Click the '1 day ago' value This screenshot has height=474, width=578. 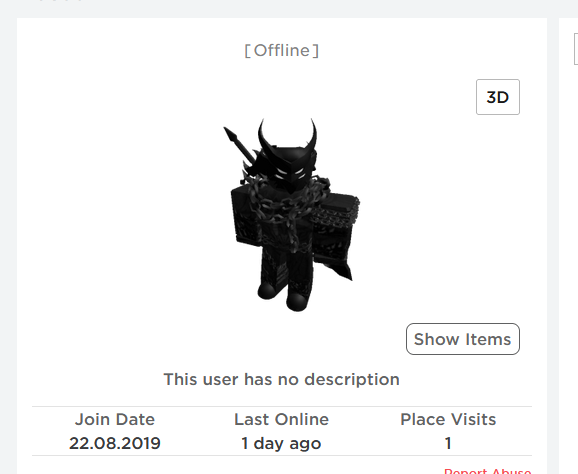(x=281, y=443)
